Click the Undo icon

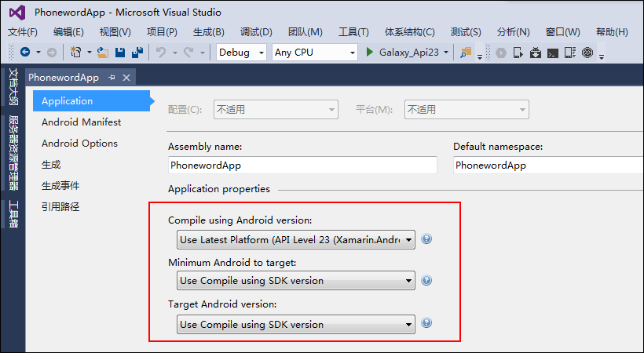(160, 53)
